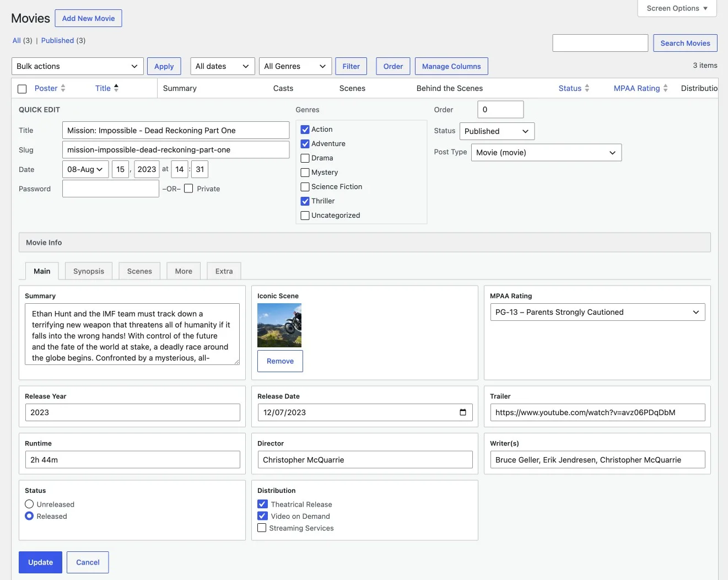Image resolution: width=728 pixels, height=580 pixels.
Task: Open the More tab
Action: (184, 271)
